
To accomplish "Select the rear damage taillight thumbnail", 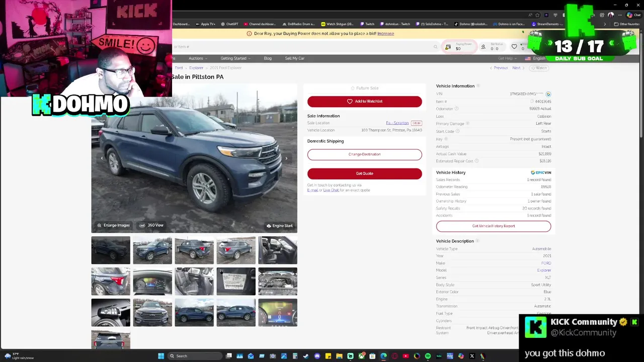I will point(111,282).
